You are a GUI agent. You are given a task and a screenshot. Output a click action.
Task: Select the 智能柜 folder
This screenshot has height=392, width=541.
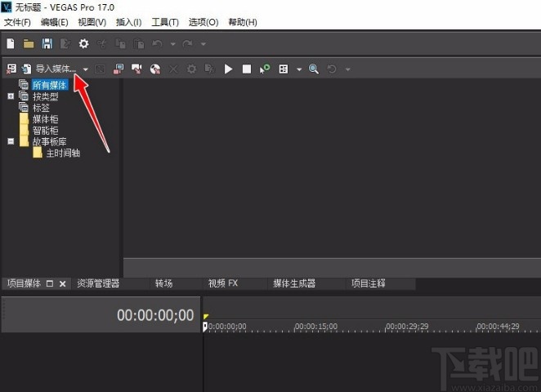[x=45, y=131]
